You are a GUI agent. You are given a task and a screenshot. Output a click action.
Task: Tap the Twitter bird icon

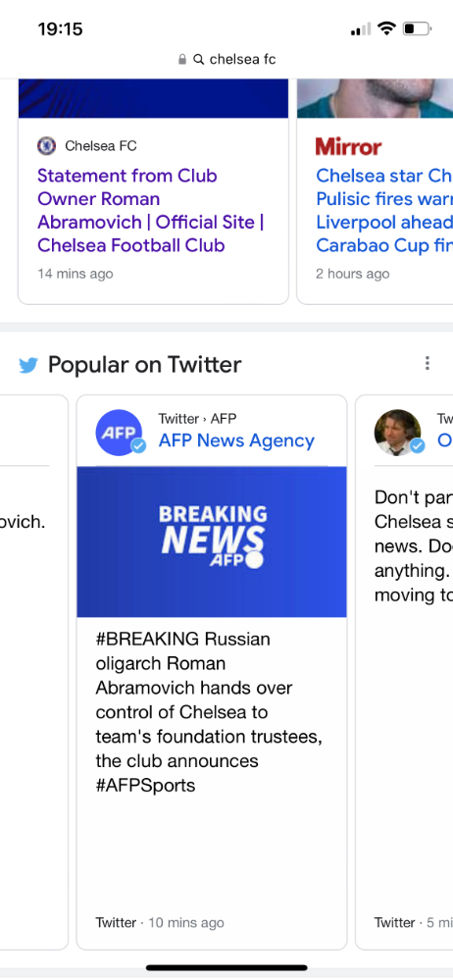28,365
